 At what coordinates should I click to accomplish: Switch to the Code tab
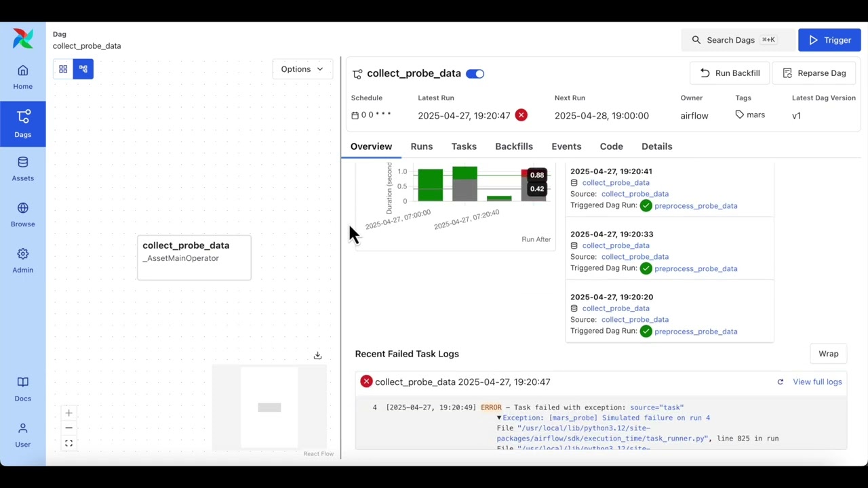611,146
